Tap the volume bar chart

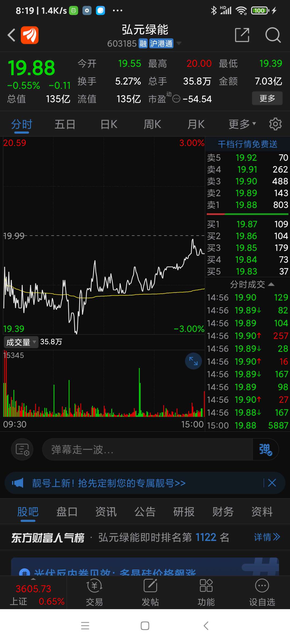pos(104,383)
